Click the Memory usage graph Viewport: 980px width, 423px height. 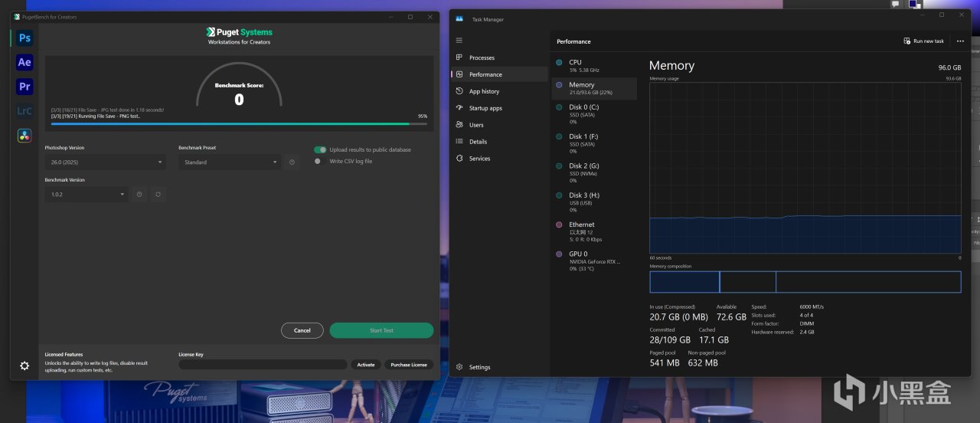pos(805,168)
